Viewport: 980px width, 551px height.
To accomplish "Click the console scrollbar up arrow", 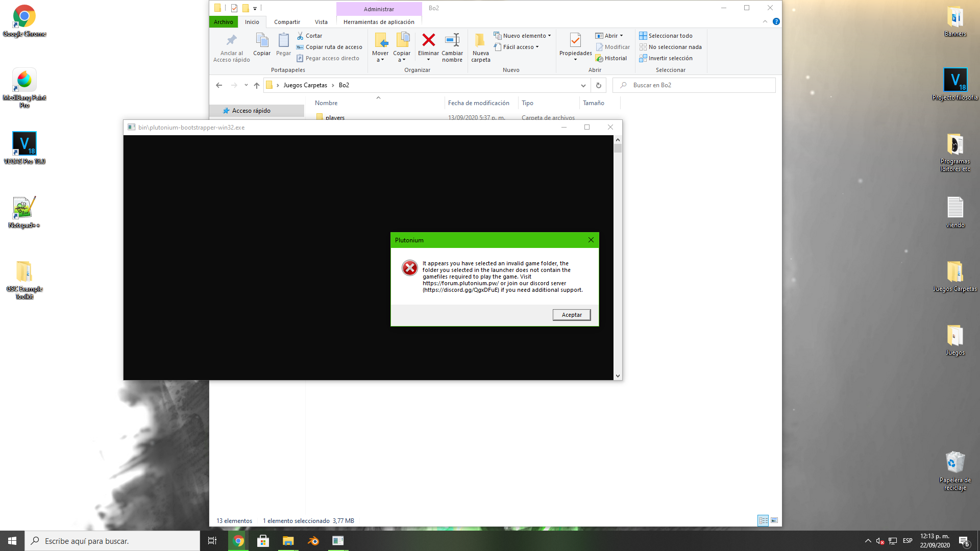I will point(618,139).
